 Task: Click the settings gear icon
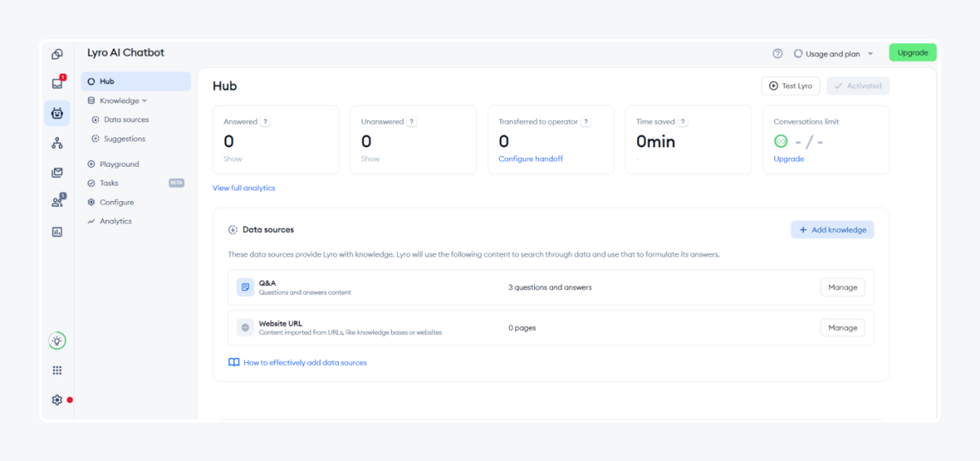57,400
